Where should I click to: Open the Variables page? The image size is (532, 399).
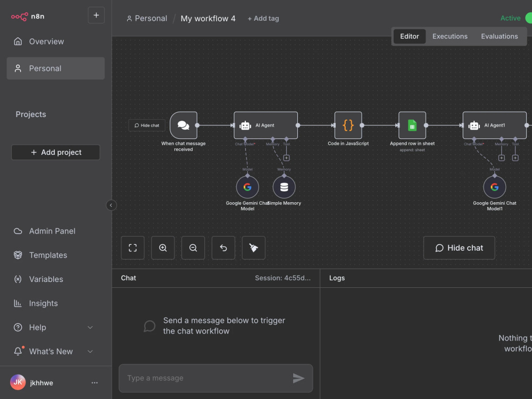[56, 279]
